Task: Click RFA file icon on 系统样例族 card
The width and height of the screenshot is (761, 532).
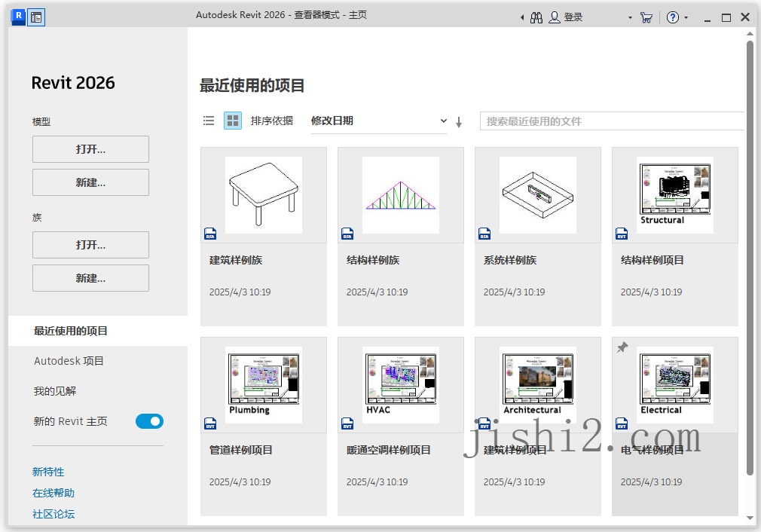Action: [484, 234]
